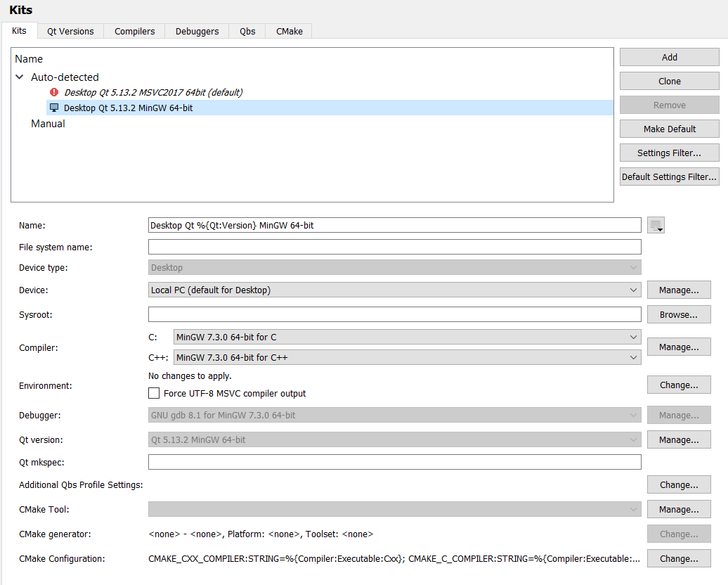Click the Qt mkspec input field
This screenshot has height=585, width=728.
pyautogui.click(x=395, y=462)
